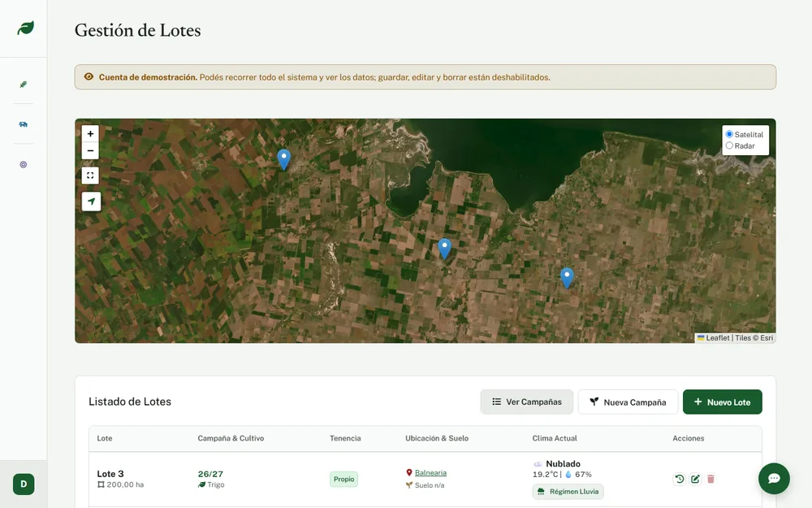Click the Gestión de Lotes page title
The height and width of the screenshot is (508, 812).
[x=138, y=30]
